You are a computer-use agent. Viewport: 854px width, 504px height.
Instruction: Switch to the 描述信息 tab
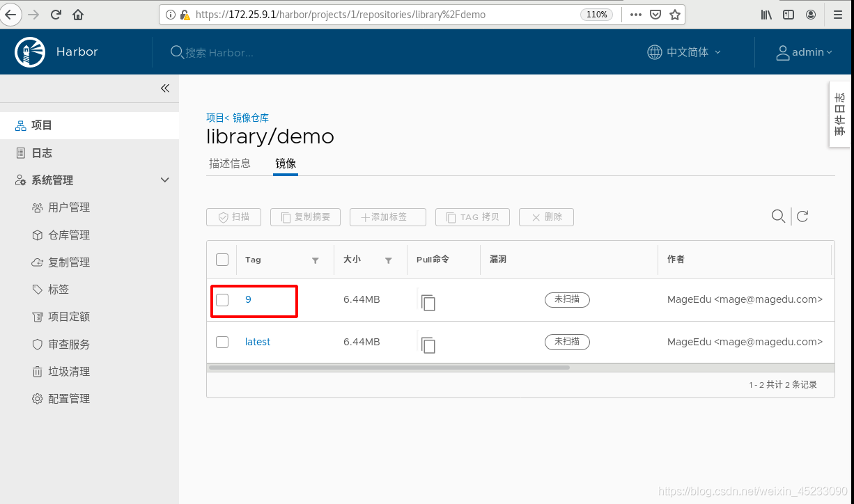pyautogui.click(x=230, y=164)
